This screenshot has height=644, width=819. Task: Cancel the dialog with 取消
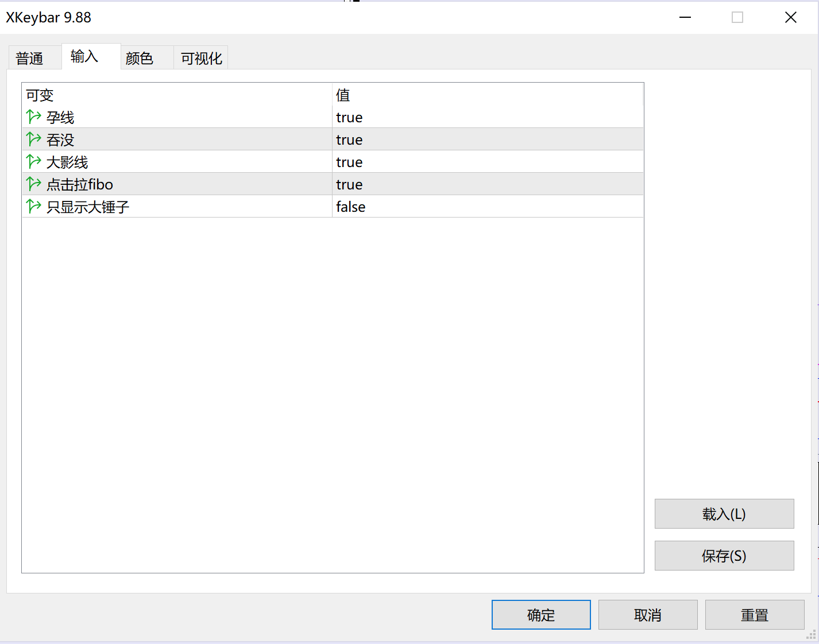point(647,615)
